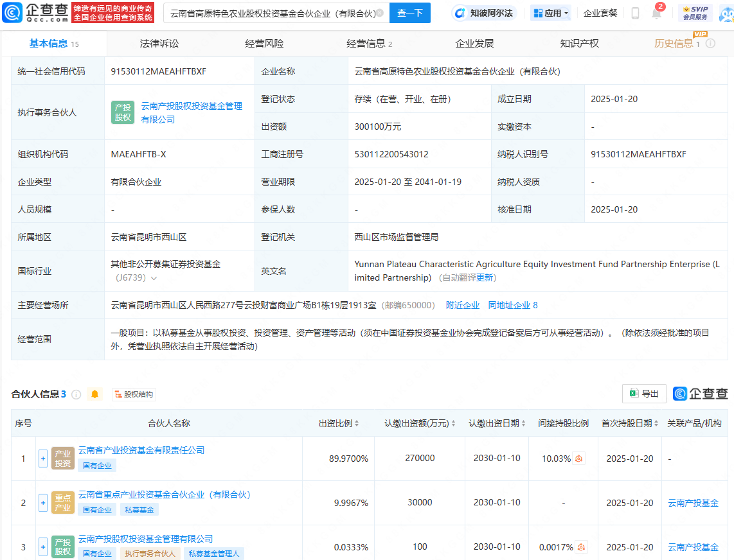Expand row 3 partner plus button
This screenshot has width=734, height=560.
(43, 547)
